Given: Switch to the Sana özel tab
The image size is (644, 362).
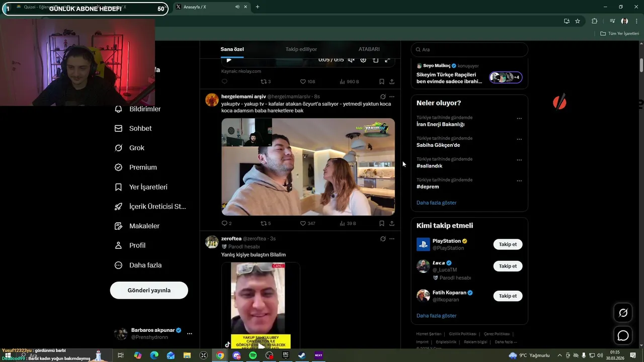Looking at the screenshot, I should [232, 49].
